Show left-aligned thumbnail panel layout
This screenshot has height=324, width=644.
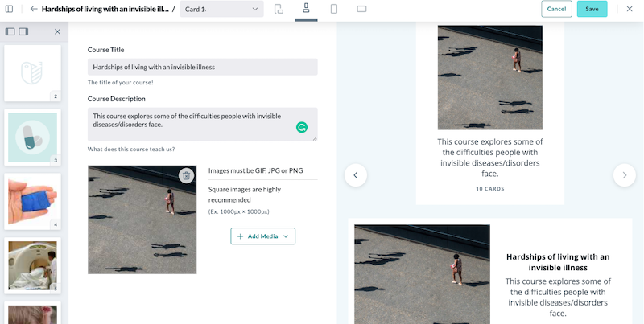pyautogui.click(x=10, y=31)
